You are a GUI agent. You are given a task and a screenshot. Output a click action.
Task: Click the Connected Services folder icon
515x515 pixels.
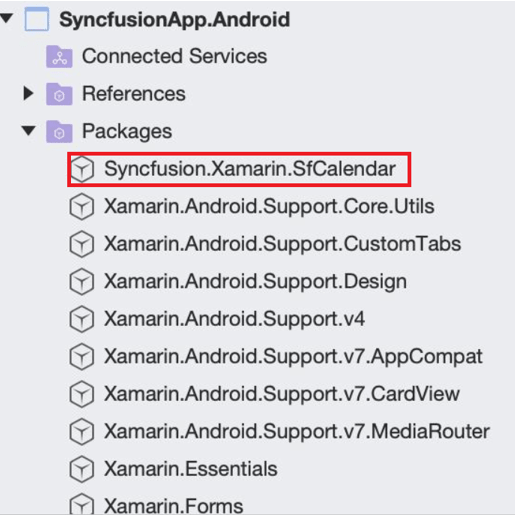[x=59, y=56]
